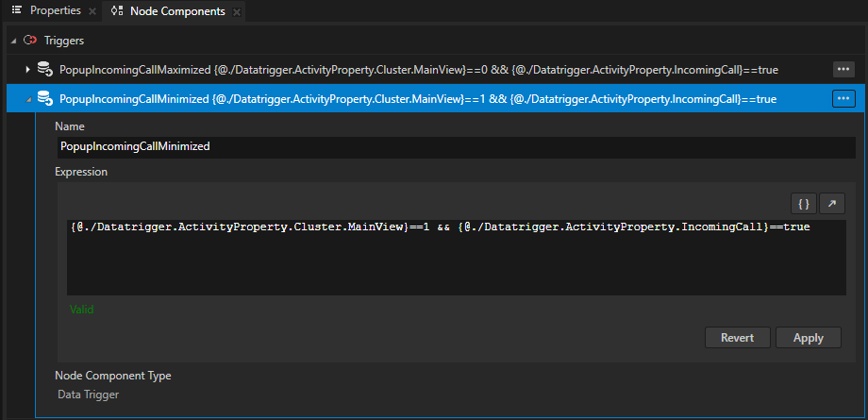The height and width of the screenshot is (420, 868).
Task: Click the curly braces expression button
Action: coord(802,203)
